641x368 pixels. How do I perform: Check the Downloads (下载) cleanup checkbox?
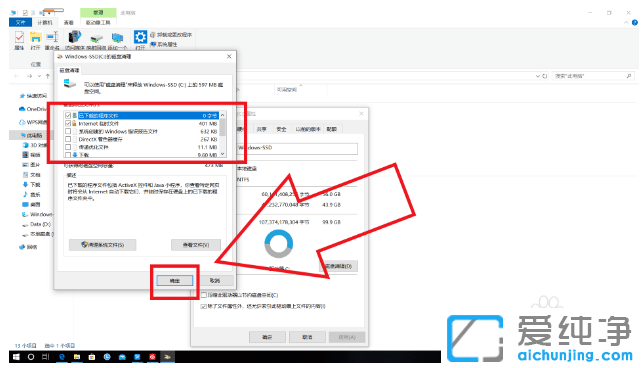click(68, 155)
